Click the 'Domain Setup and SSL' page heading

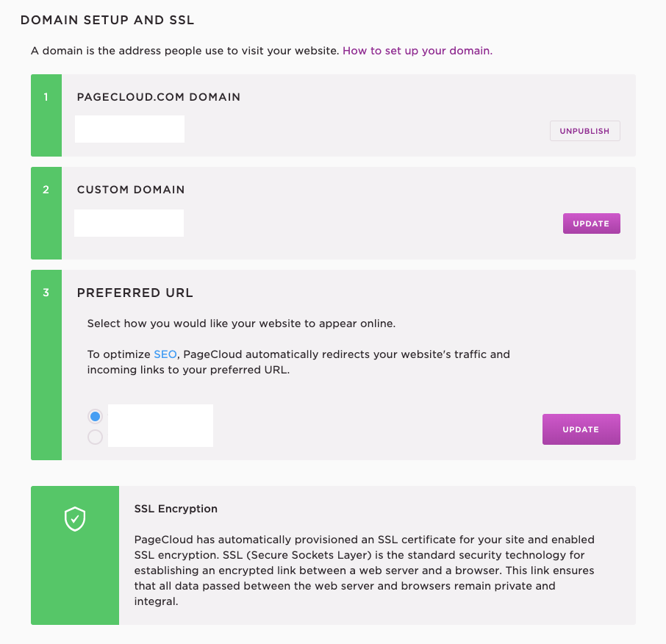point(107,21)
